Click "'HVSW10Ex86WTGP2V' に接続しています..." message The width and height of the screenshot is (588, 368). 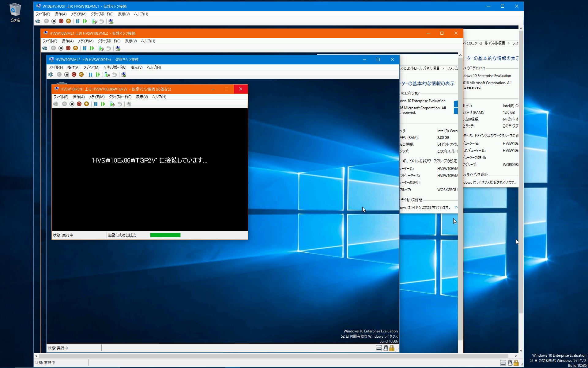[x=149, y=160]
